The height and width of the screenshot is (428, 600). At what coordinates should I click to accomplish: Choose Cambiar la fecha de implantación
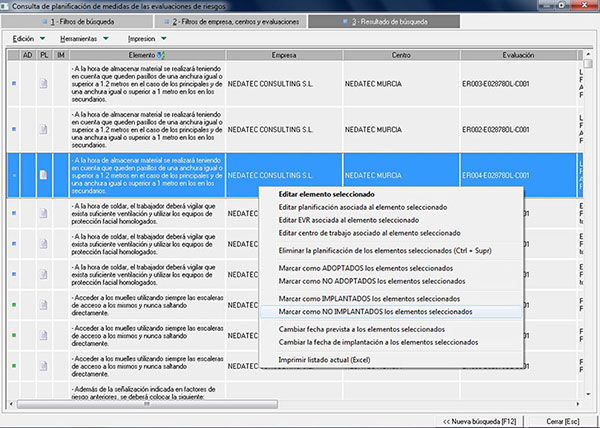tap(378, 342)
